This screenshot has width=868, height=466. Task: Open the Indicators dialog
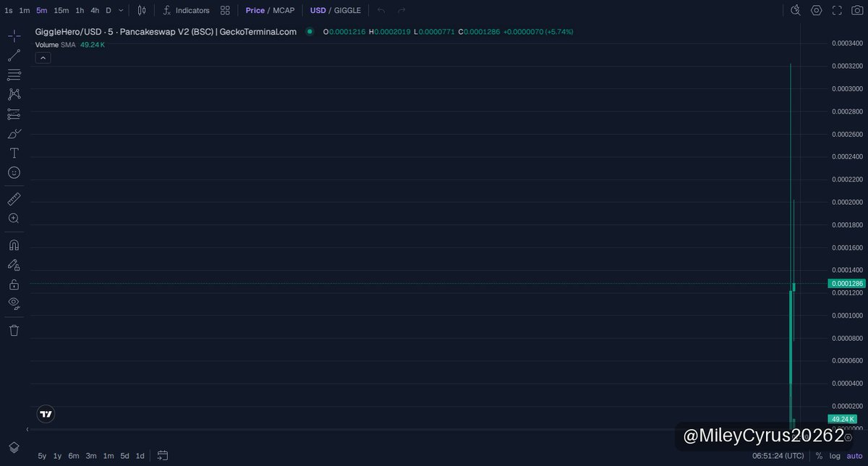coord(186,10)
